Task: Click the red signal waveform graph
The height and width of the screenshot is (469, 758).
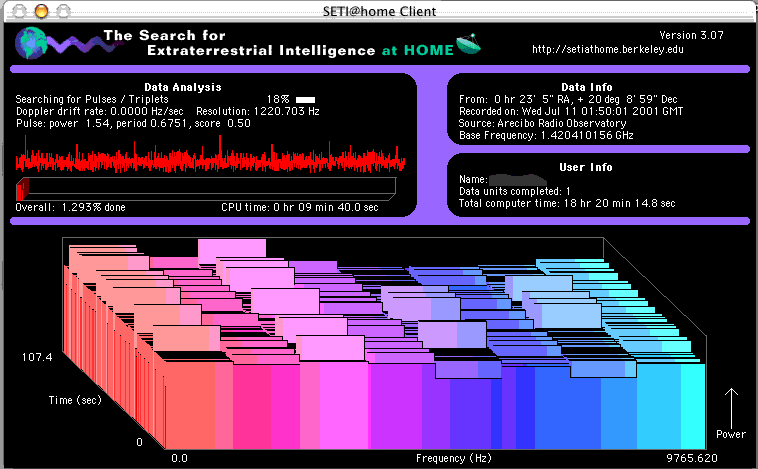Action: point(210,156)
